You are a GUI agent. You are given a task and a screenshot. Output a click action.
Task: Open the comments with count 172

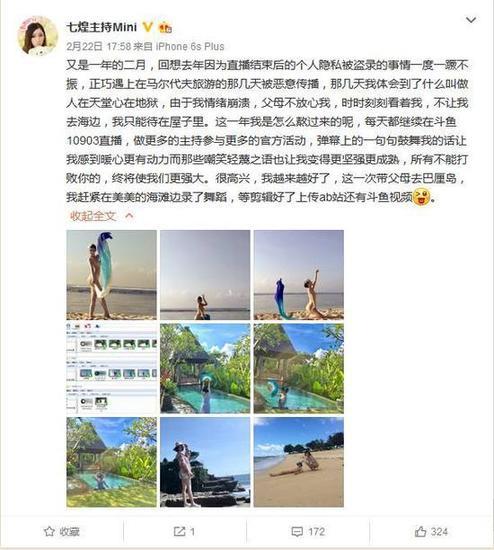coord(308,531)
